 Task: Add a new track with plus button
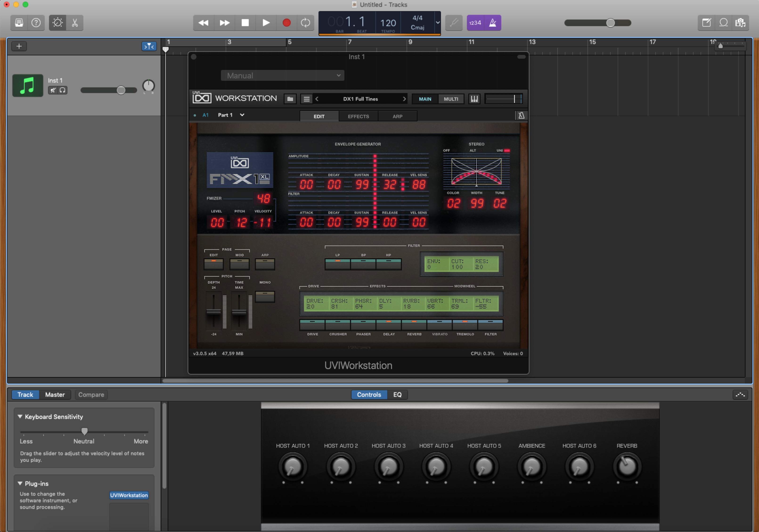pos(19,46)
